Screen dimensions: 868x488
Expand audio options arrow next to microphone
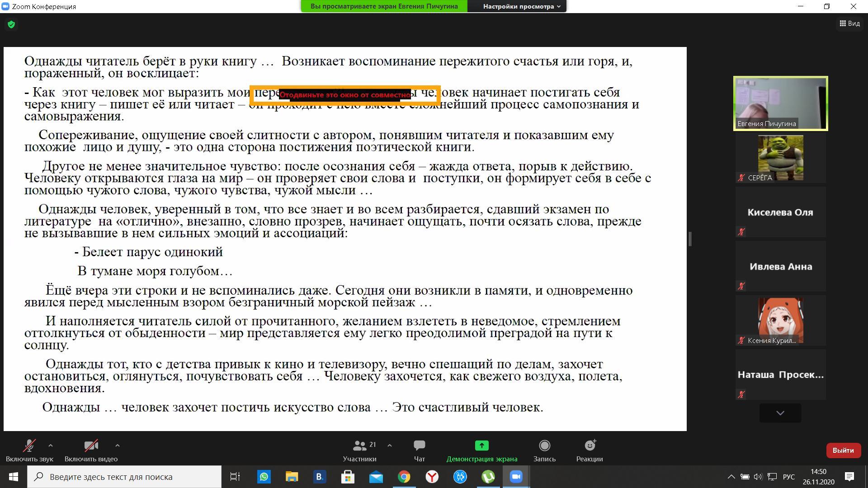(51, 446)
